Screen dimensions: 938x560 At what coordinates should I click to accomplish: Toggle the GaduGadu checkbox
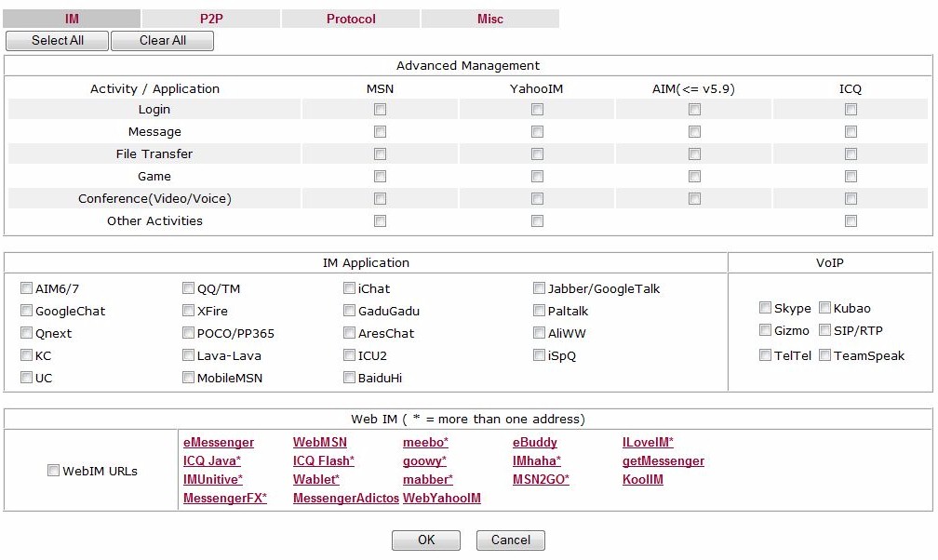pos(349,311)
